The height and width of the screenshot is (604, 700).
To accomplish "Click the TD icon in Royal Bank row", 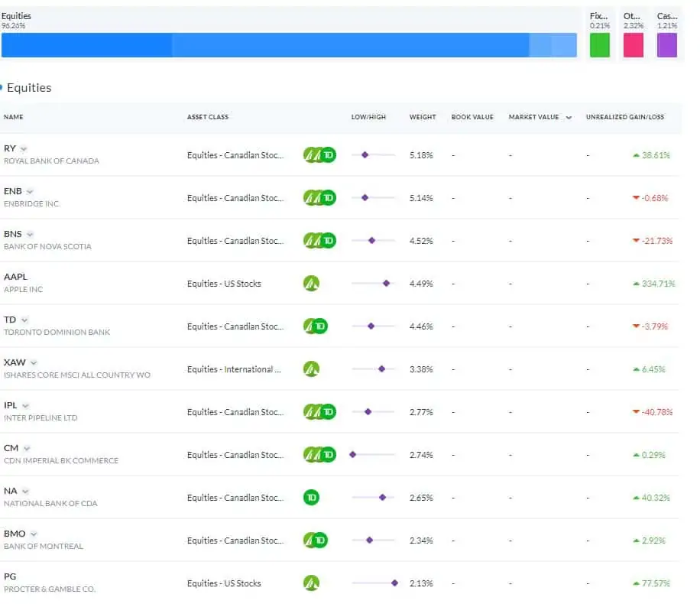I will (x=329, y=155).
